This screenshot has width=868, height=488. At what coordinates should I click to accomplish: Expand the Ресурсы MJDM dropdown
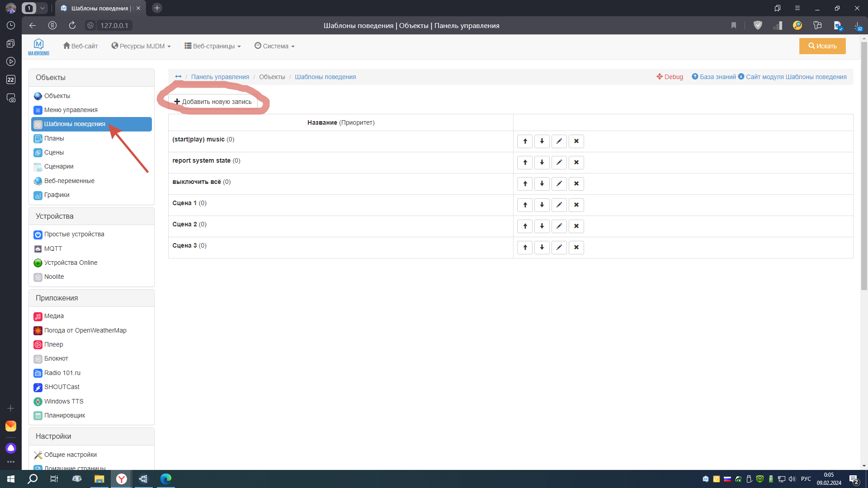[x=141, y=46]
